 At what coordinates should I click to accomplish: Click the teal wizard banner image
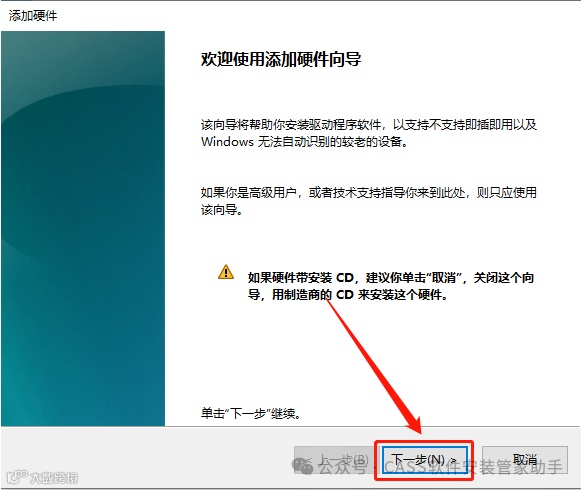[83, 228]
